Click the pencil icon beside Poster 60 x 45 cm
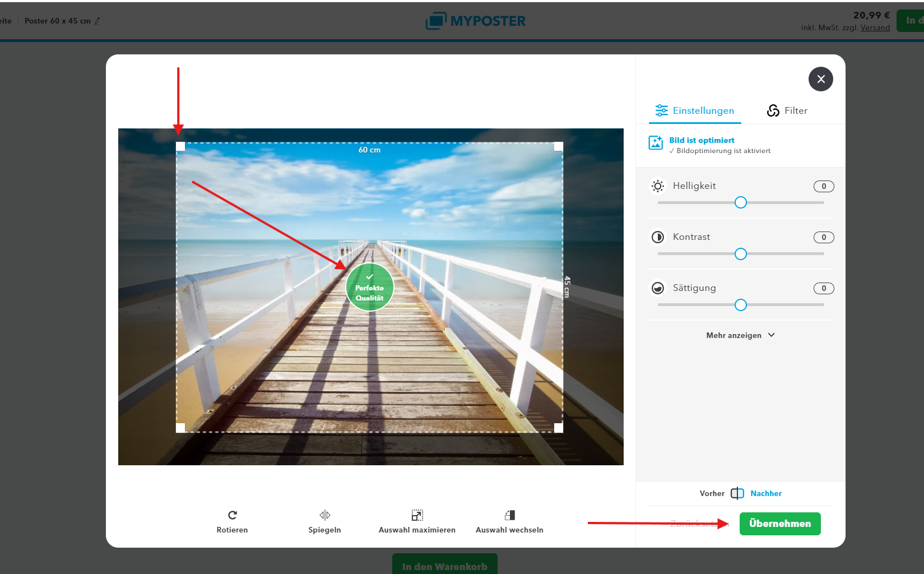Viewport: 924px width, 574px height. pyautogui.click(x=97, y=21)
